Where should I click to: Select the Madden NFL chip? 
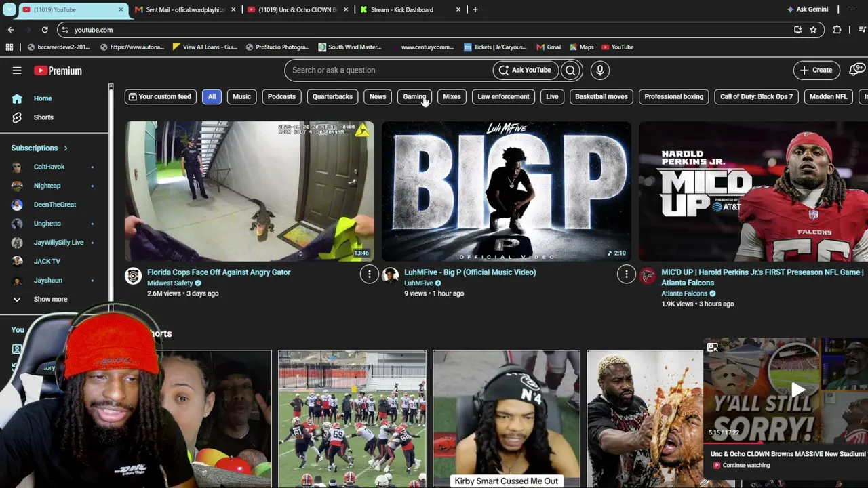[828, 97]
